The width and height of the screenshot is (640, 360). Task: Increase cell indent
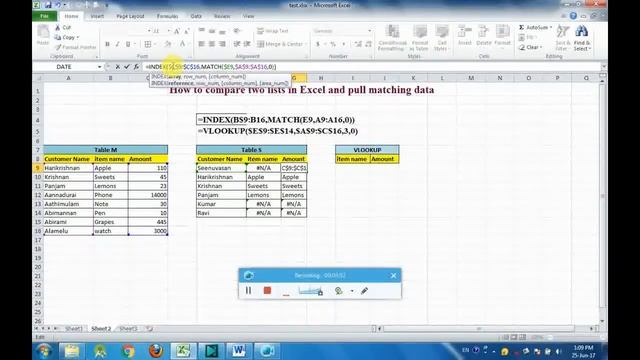click(247, 44)
